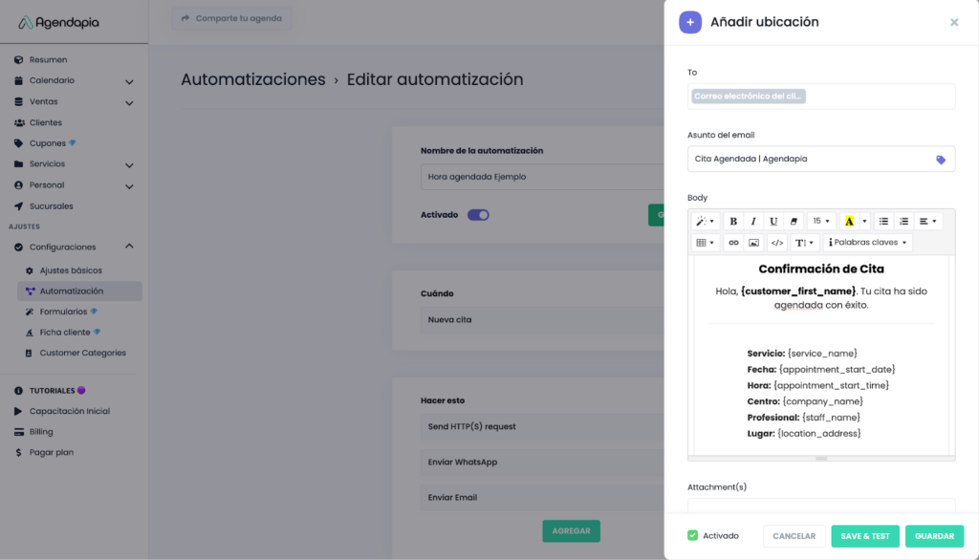The width and height of the screenshot is (979, 560).
Task: Toggle bold formatting in the body editor
Action: pos(733,222)
